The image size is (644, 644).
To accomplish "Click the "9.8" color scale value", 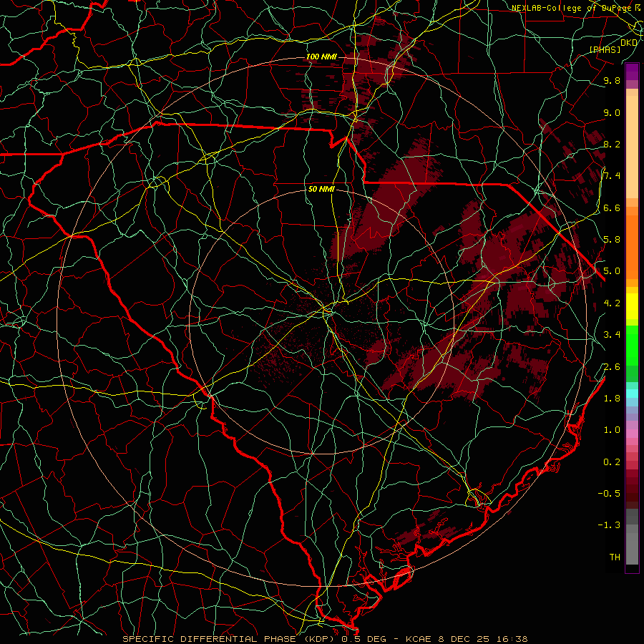I will tap(612, 80).
